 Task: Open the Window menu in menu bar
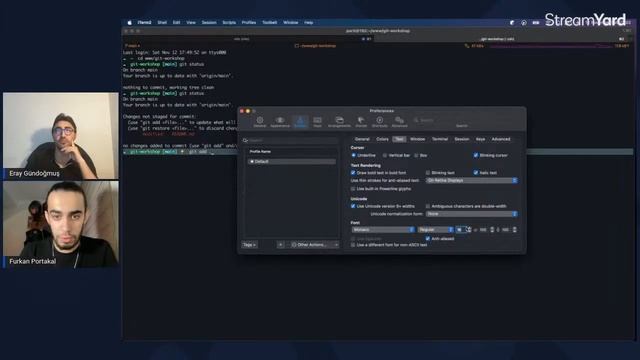click(x=291, y=23)
